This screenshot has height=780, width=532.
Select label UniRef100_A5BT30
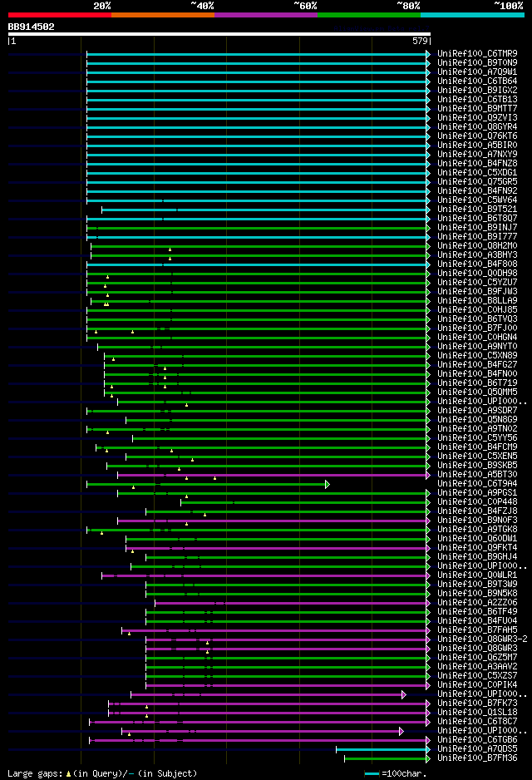477,474
